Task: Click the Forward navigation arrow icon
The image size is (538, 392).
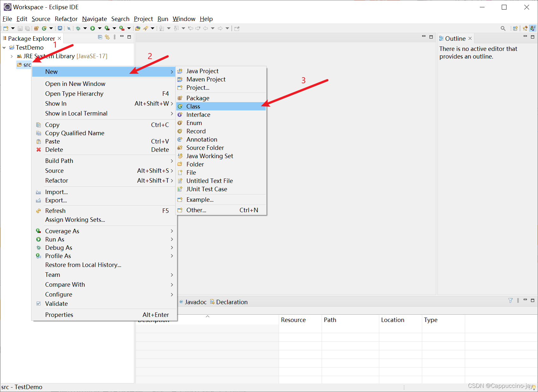Action: pyautogui.click(x=220, y=28)
